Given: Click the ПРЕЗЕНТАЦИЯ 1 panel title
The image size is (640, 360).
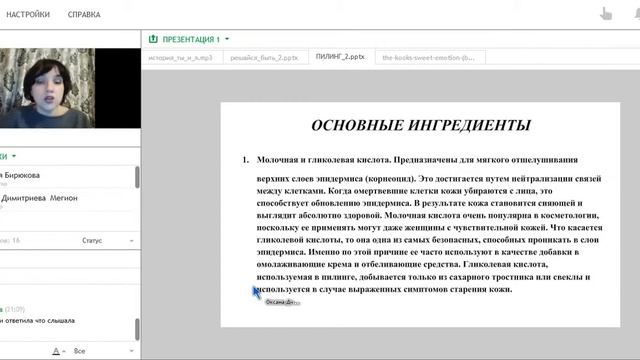Looking at the screenshot, I should pyautogui.click(x=191, y=40).
